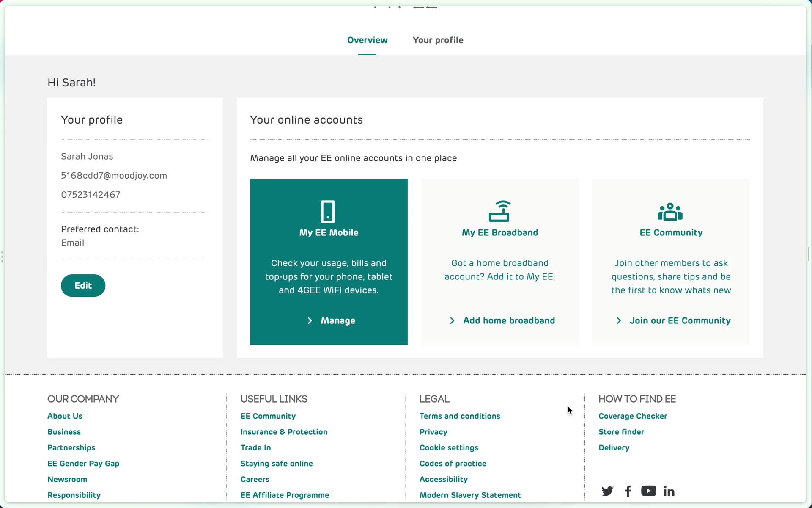Open Partnerships footer link
The image size is (812, 508).
click(71, 448)
